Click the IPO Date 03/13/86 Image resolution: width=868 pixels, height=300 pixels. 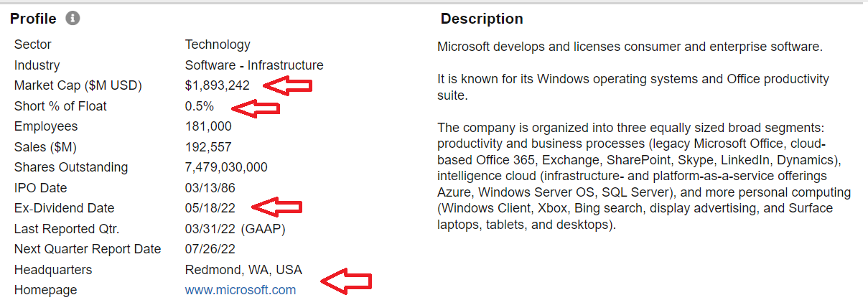tap(210, 188)
